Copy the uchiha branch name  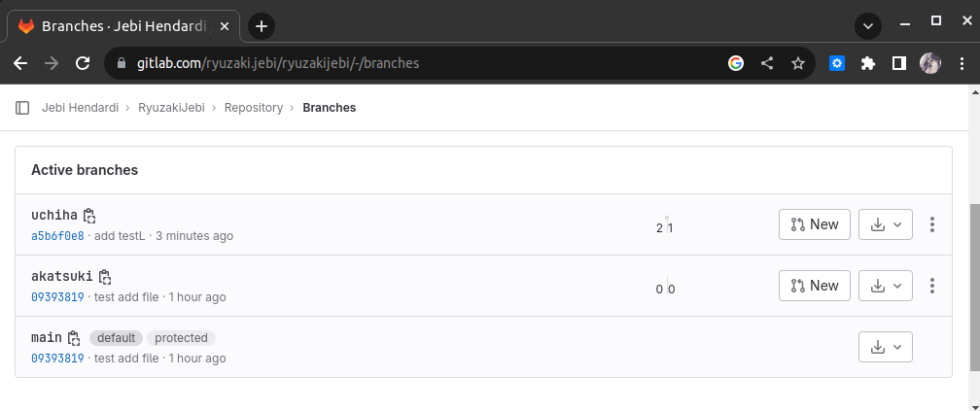89,216
